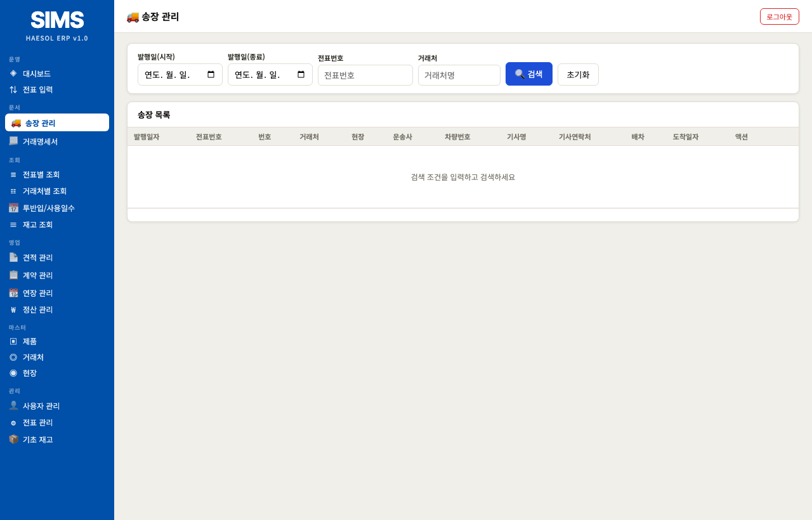Click the 기초 재고 box icon

click(13, 439)
